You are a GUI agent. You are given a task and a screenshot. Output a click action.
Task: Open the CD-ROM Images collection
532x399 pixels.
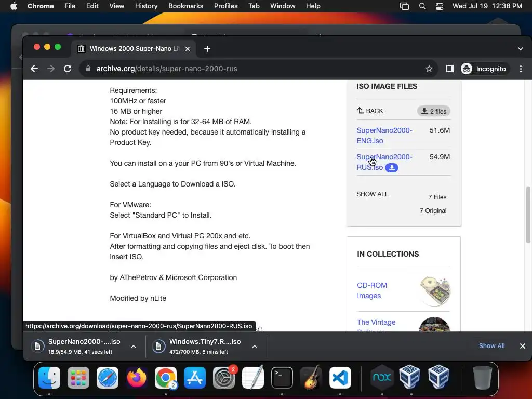(372, 290)
